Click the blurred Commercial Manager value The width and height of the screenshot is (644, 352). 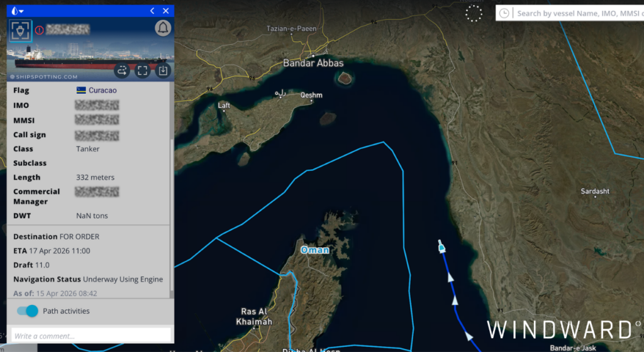97,192
